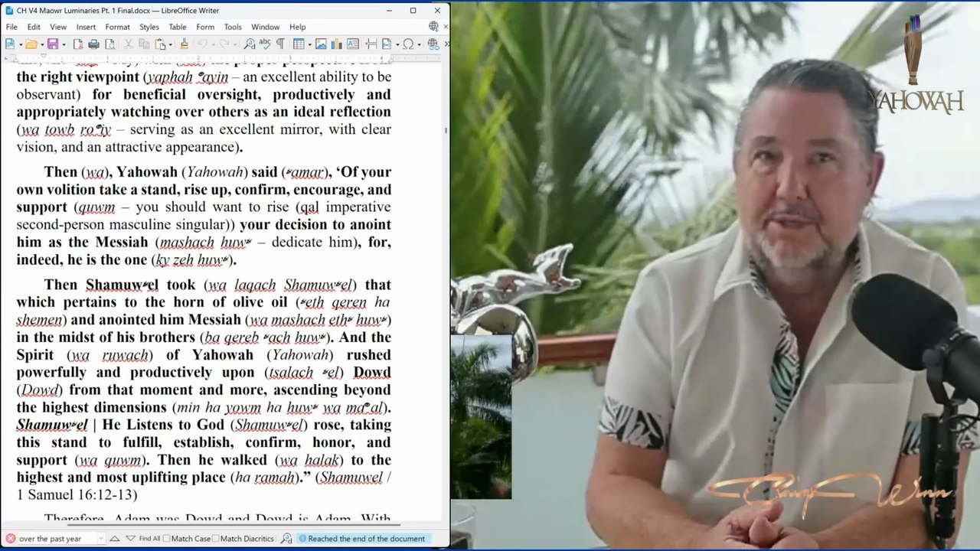Show more toolbar buttons via overflow chevron

click(446, 44)
